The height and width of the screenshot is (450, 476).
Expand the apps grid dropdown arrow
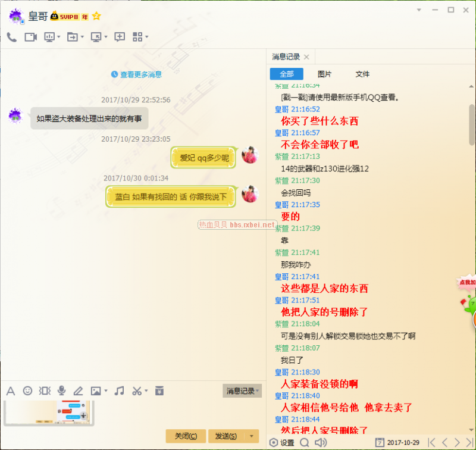point(147,37)
